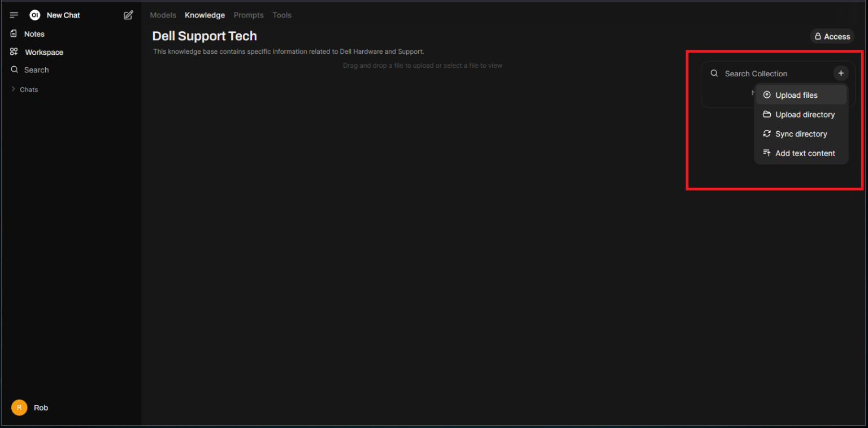868x428 pixels.
Task: Switch to the Models tab
Action: click(163, 15)
